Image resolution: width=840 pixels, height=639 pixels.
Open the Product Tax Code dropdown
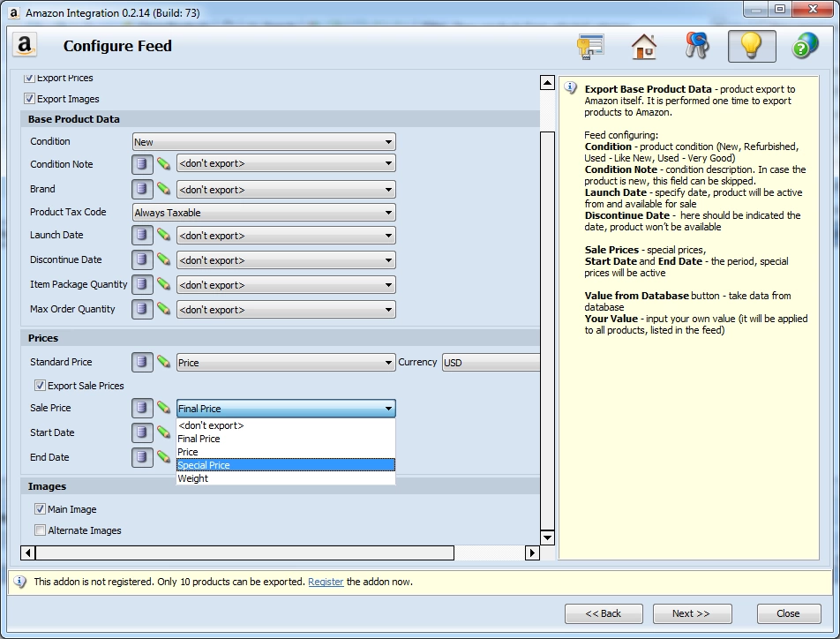(264, 213)
